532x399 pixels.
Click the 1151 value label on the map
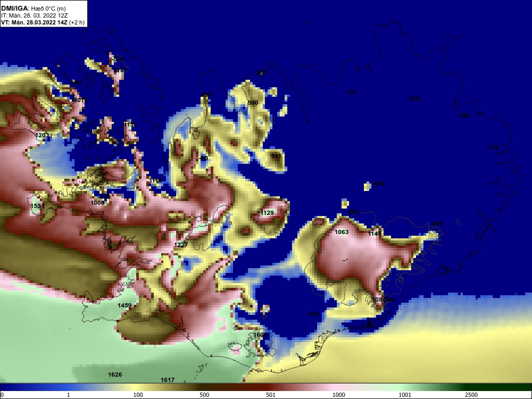130,125
